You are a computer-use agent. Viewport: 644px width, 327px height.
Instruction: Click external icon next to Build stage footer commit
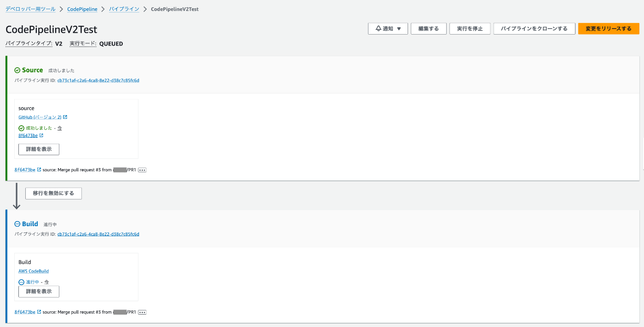[x=39, y=312]
